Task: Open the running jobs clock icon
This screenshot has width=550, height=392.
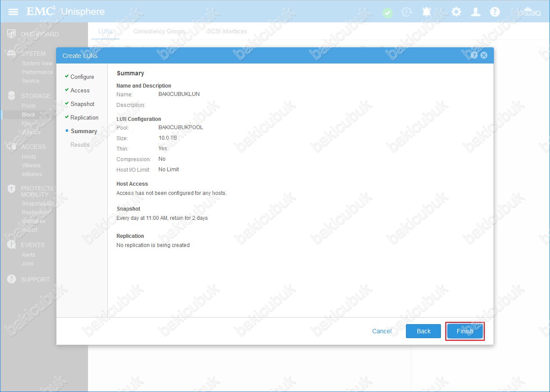Action: (x=407, y=12)
